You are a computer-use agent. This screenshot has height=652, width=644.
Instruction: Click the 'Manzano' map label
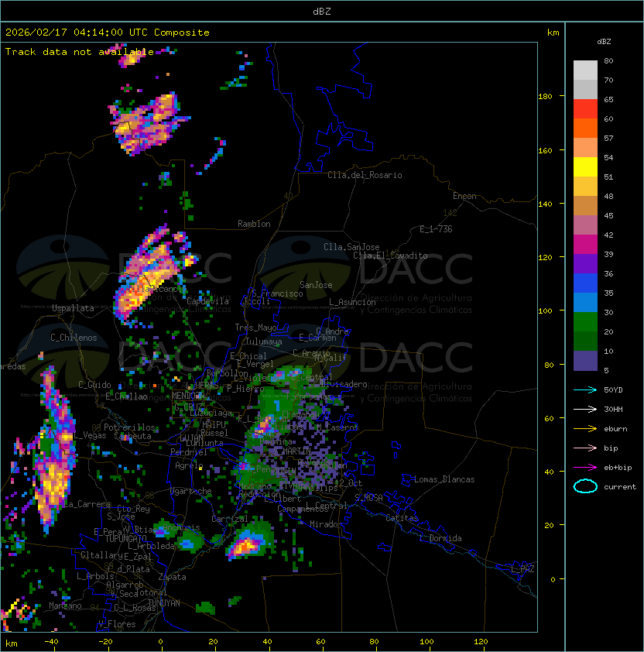tap(65, 606)
